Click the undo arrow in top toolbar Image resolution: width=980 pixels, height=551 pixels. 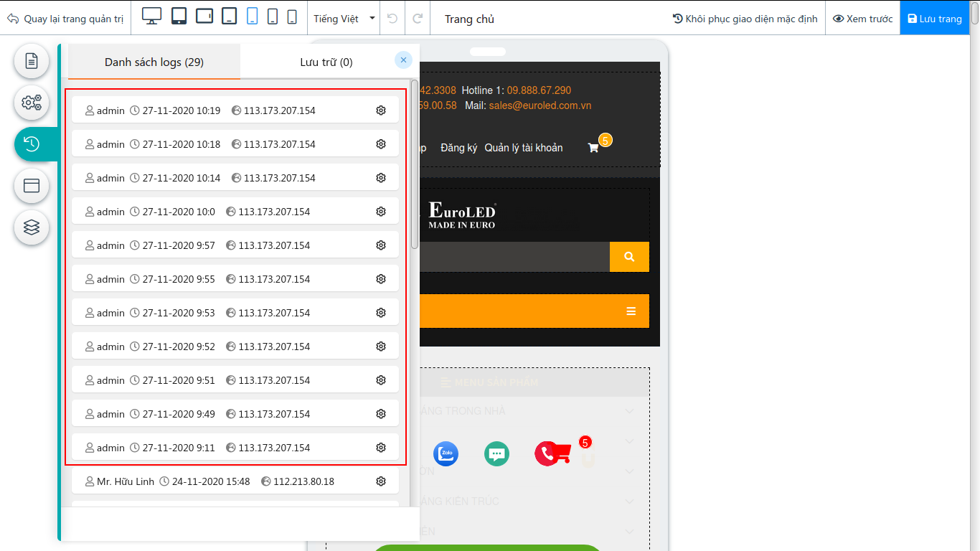(x=392, y=18)
